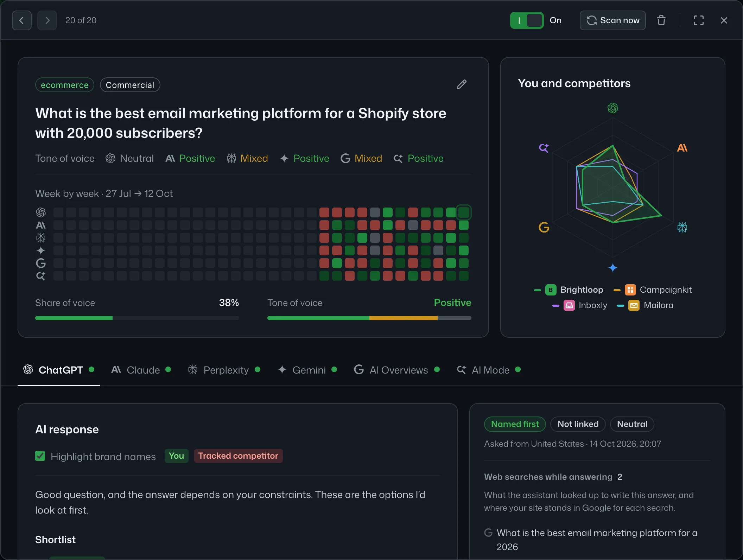This screenshot has width=743, height=560.
Task: Uncheck Highlight brand names checkbox
Action: (40, 456)
